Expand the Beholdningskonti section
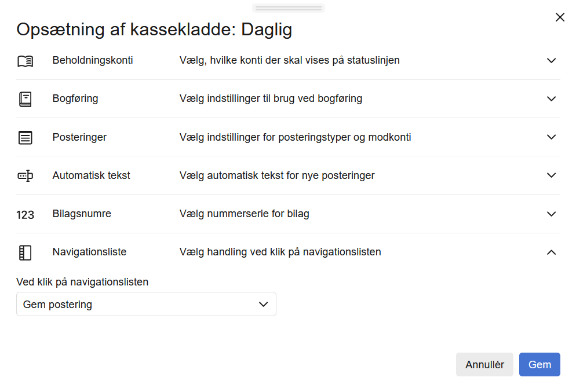The height and width of the screenshot is (392, 576). click(x=551, y=60)
